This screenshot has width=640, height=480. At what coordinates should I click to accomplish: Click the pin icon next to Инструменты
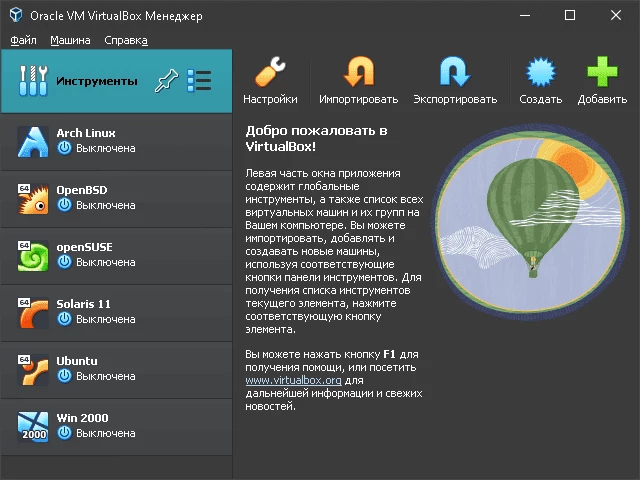[x=166, y=80]
